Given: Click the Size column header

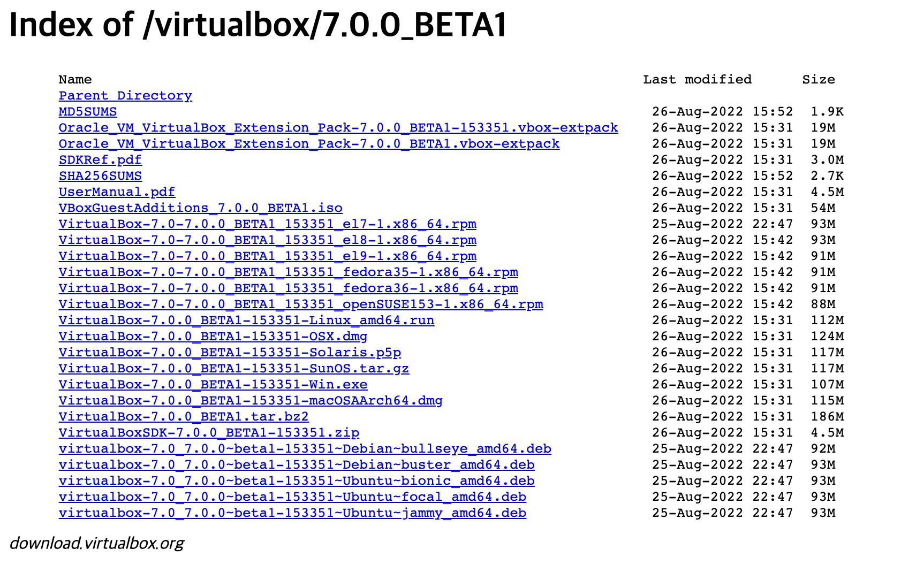Looking at the screenshot, I should coord(819,80).
